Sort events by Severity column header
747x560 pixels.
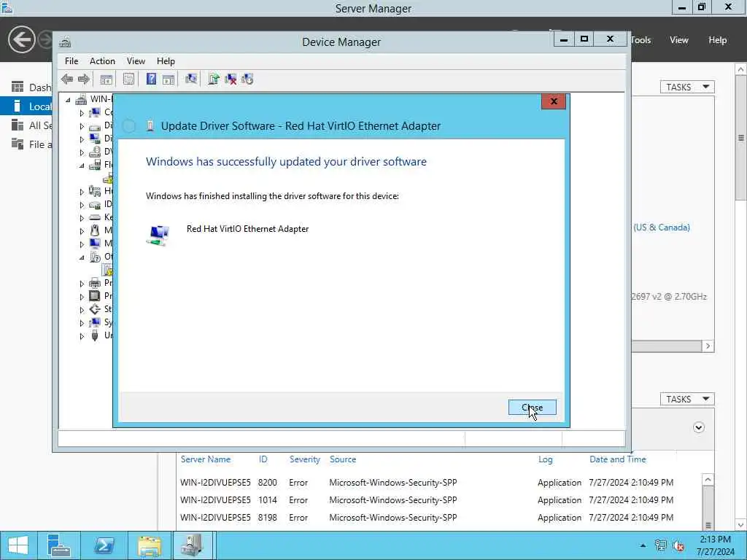pyautogui.click(x=305, y=459)
